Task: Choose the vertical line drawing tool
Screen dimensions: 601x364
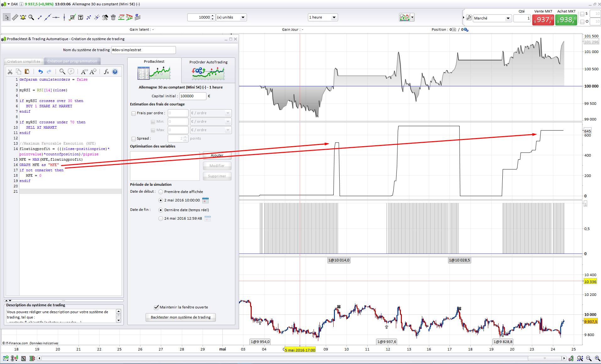Action: (x=64, y=18)
